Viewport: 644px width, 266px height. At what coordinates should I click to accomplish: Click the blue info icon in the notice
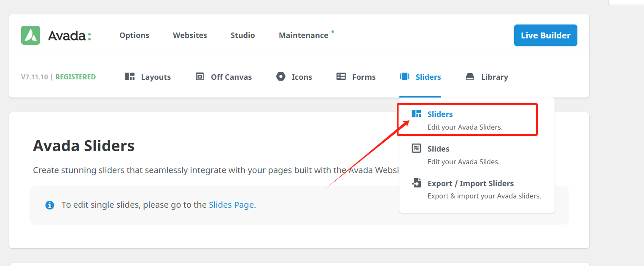[50, 205]
